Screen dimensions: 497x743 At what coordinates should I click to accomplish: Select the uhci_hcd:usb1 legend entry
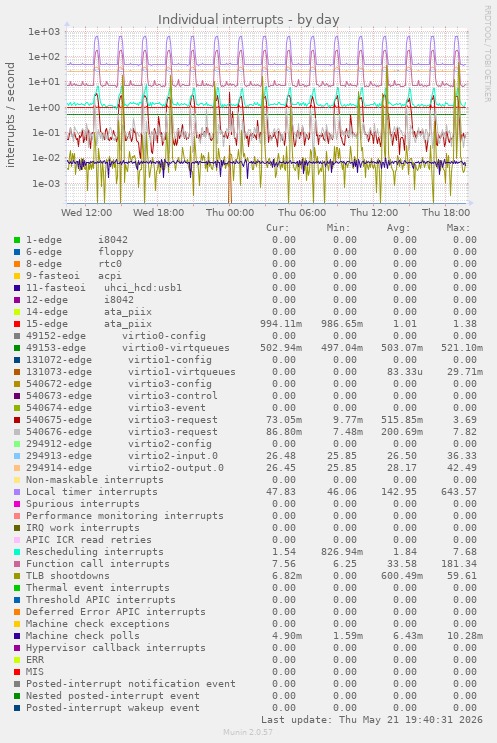[x=143, y=288]
